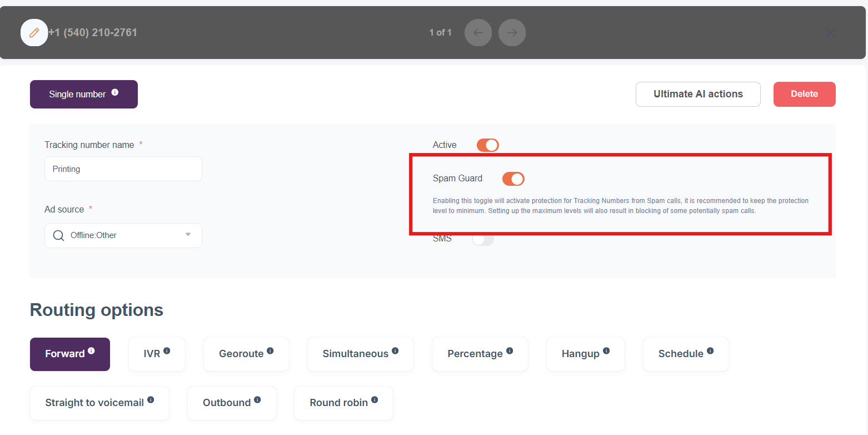This screenshot has height=435, width=868.
Task: Click the Ultimate AI actions button
Action: tap(697, 94)
